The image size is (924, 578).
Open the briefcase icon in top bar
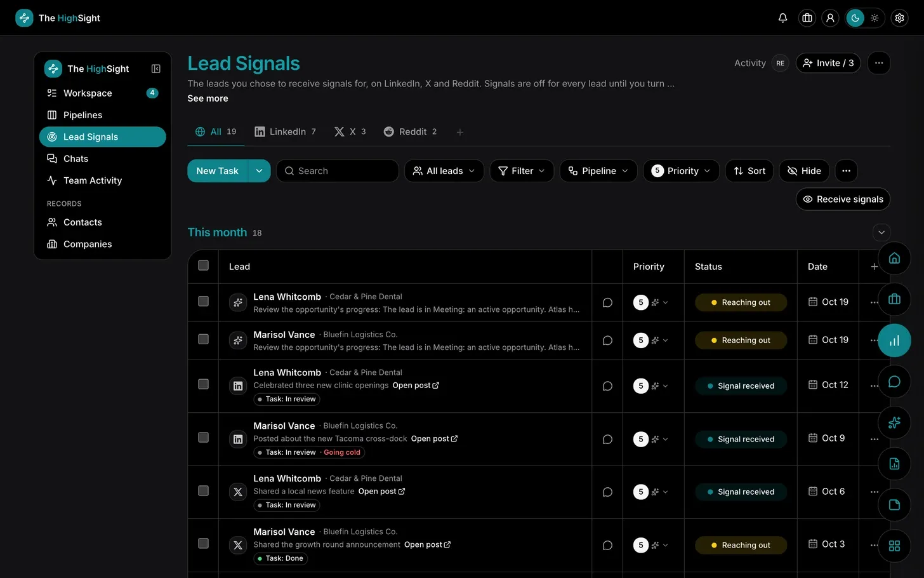(807, 18)
